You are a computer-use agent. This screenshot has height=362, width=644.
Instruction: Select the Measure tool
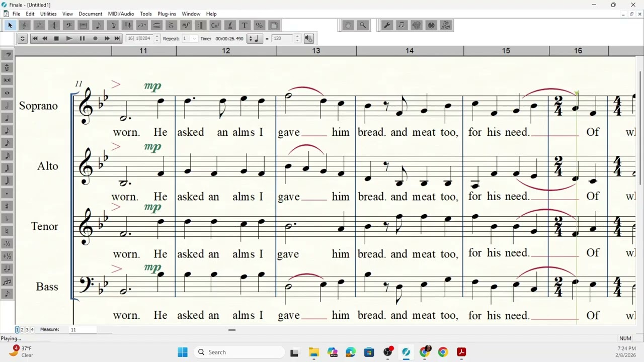click(84, 25)
